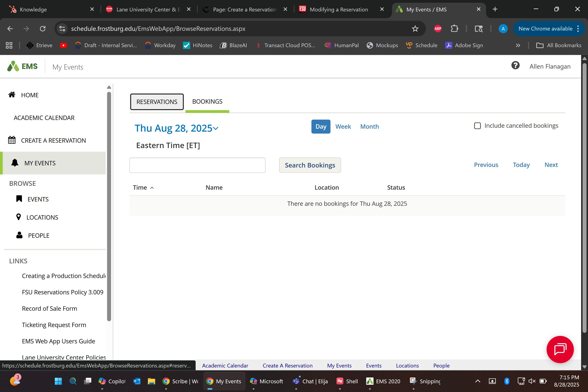Image resolution: width=588 pixels, height=392 pixels.
Task: Click the People person icon
Action: point(19,235)
